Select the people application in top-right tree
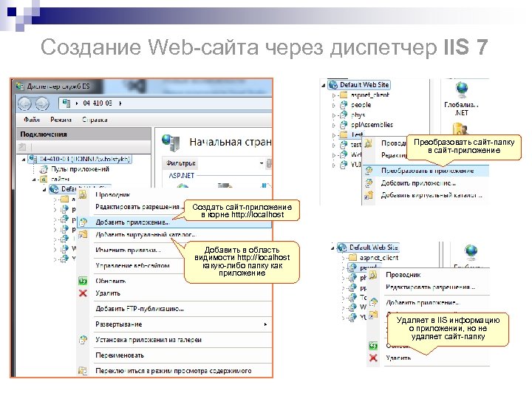Viewport: 532px width, 399px height. (x=361, y=105)
